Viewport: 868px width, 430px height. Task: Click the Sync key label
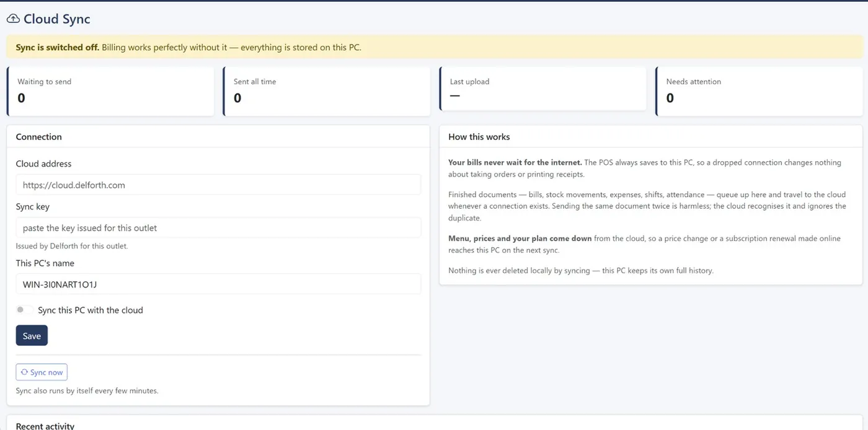(x=33, y=207)
